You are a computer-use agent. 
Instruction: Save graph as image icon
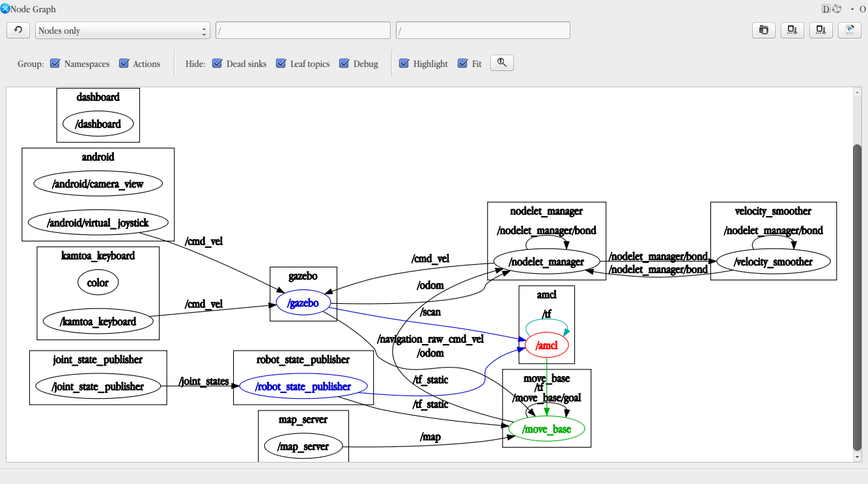[849, 30]
